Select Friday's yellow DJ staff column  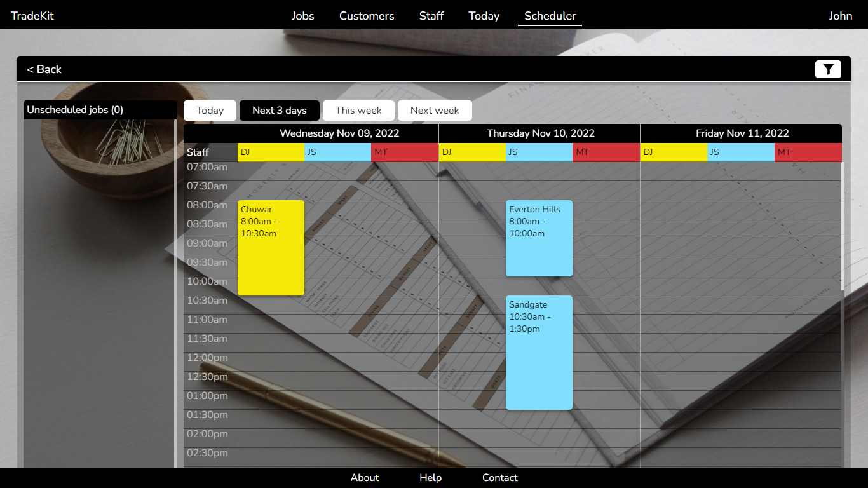[x=674, y=152]
